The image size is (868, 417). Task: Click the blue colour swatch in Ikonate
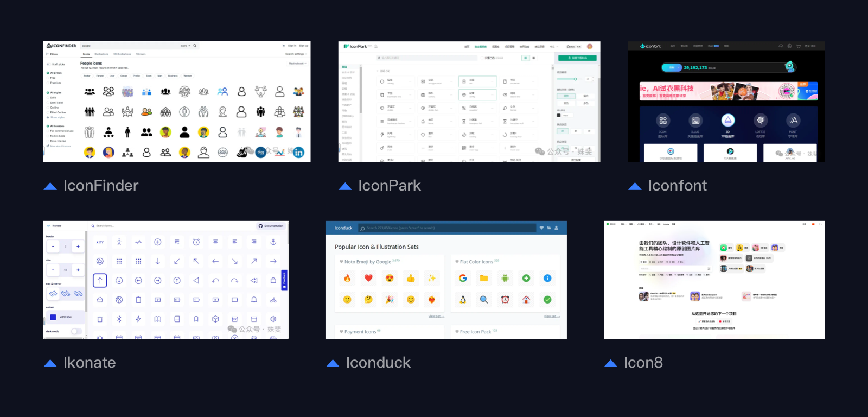click(53, 317)
